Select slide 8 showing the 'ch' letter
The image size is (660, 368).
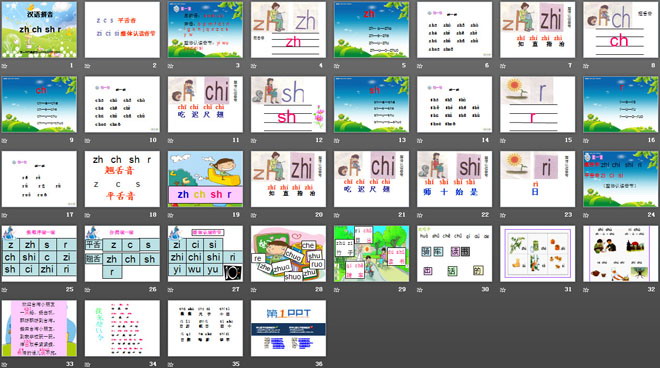point(621,29)
